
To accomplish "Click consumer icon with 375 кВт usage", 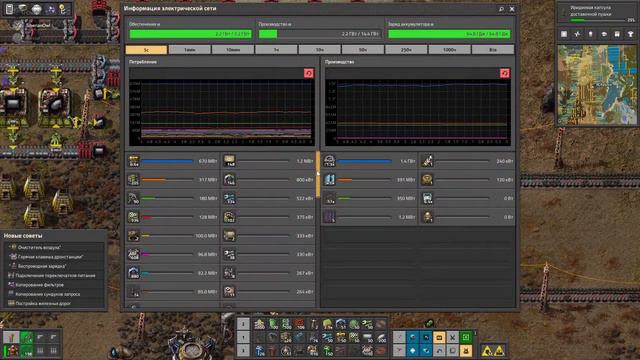I will 229,217.
